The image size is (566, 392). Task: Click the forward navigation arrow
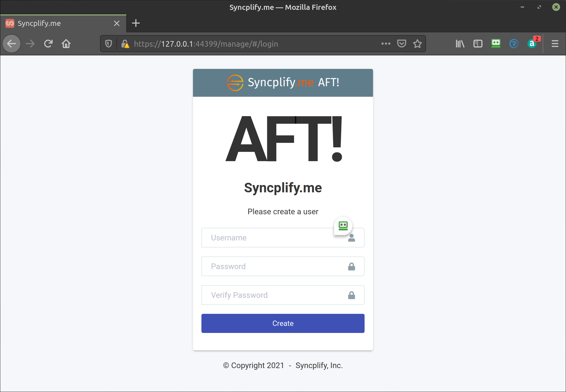coord(30,44)
